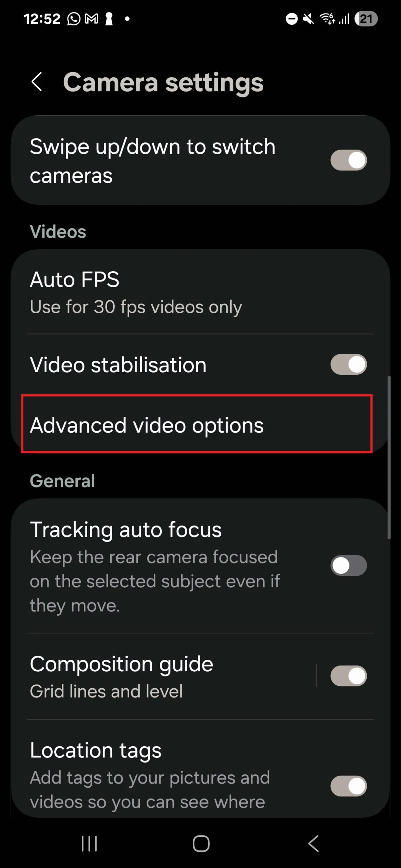Click the vertical scrollbar on right edge
Image resolution: width=401 pixels, height=868 pixels.
coord(389,457)
